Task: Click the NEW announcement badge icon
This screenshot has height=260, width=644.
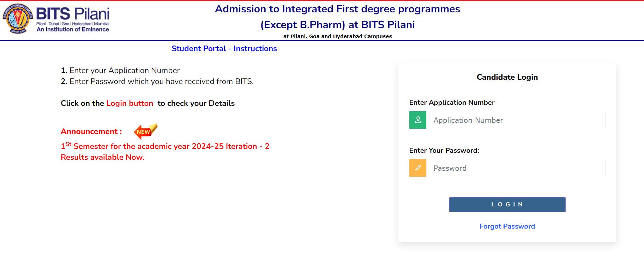Action: coord(145,131)
